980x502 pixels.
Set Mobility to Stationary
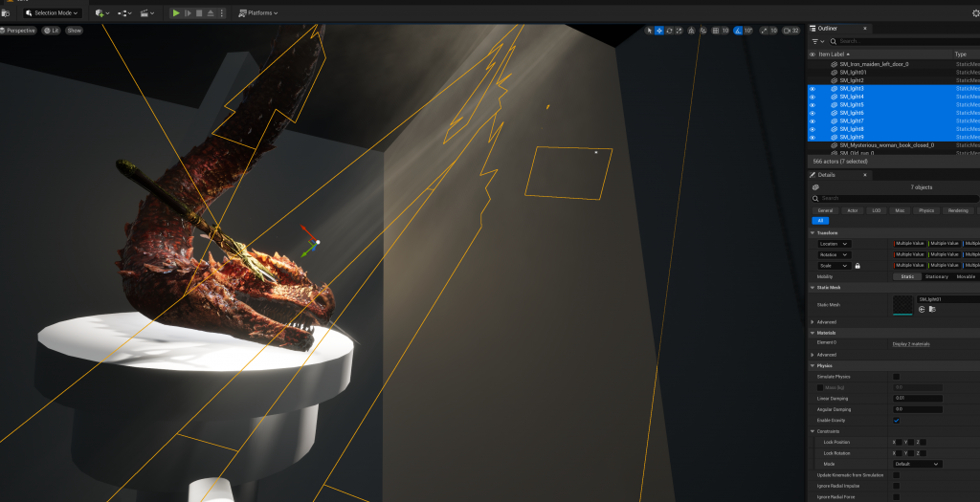point(936,276)
